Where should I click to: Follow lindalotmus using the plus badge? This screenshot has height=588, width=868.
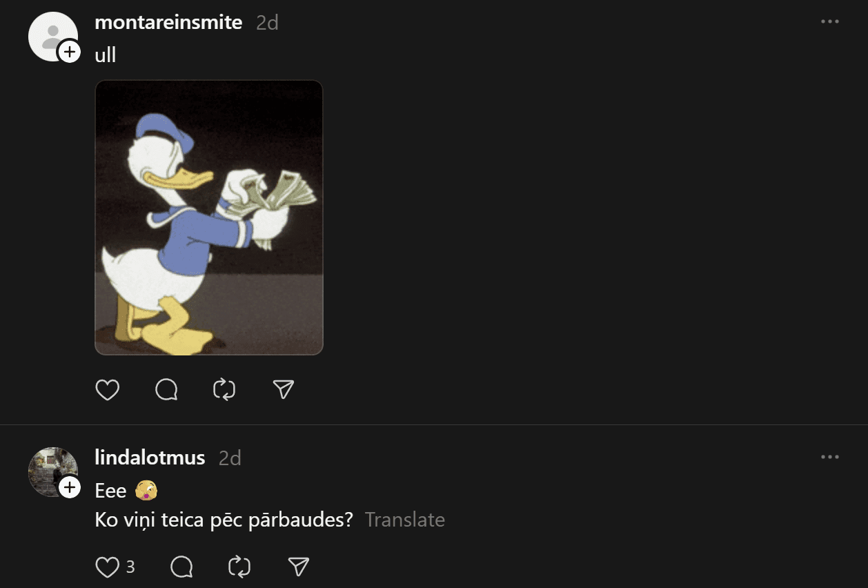(x=69, y=487)
